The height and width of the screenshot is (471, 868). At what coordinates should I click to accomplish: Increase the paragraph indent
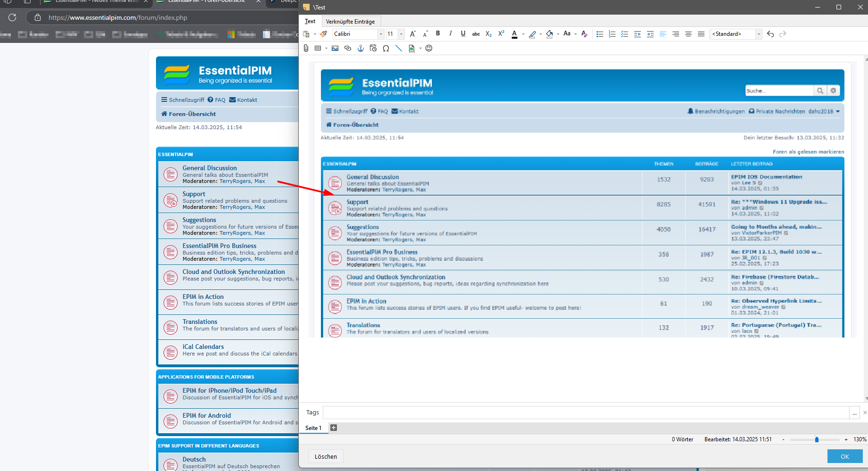coord(650,34)
